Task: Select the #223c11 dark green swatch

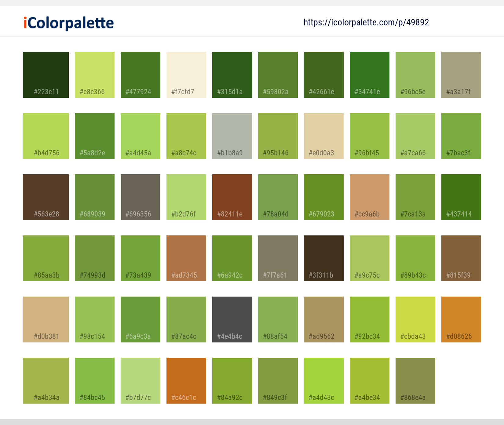Action: (46, 75)
